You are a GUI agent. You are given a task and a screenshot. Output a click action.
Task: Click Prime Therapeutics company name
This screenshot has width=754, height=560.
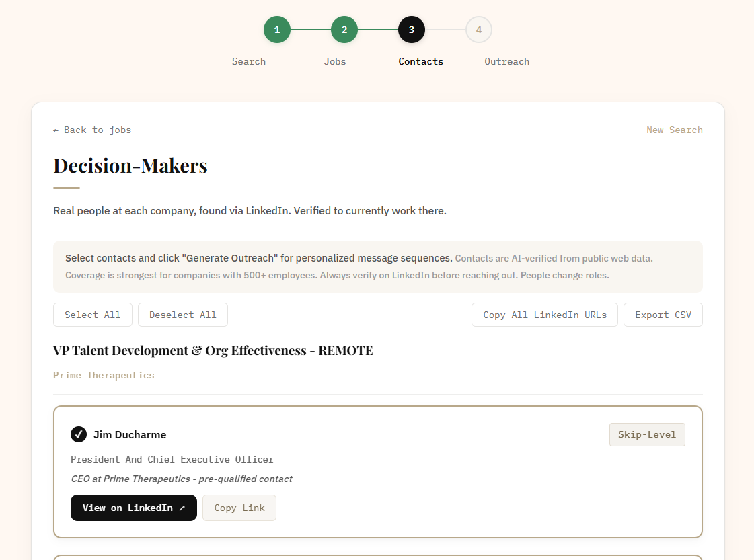point(104,375)
